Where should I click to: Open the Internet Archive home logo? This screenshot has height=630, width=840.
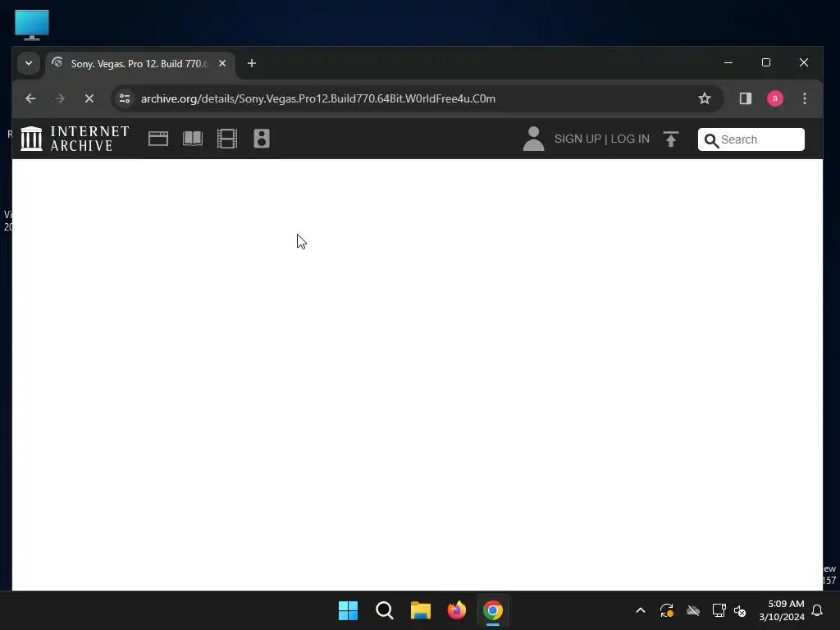tap(75, 139)
